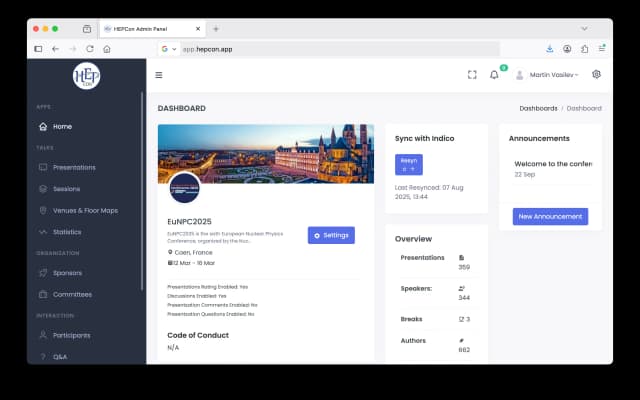Click the Participants people icon
The height and width of the screenshot is (400, 640).
click(43, 335)
